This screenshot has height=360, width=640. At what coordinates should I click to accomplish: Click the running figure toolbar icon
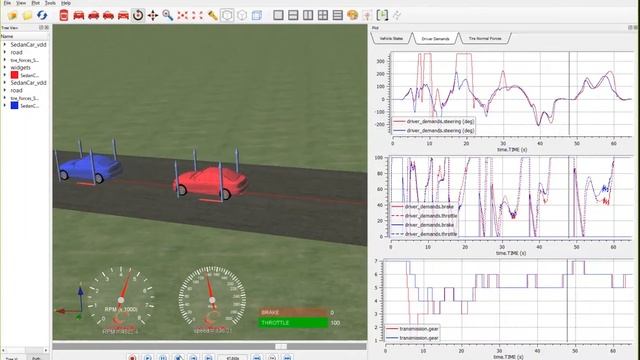pyautogui.click(x=397, y=16)
